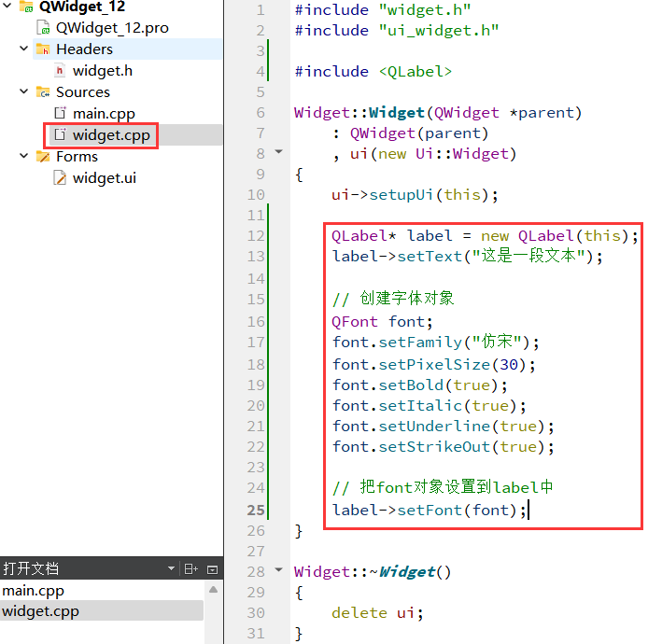Click the label->setFont(font) line
The width and height of the screenshot is (648, 644).
[x=430, y=511]
